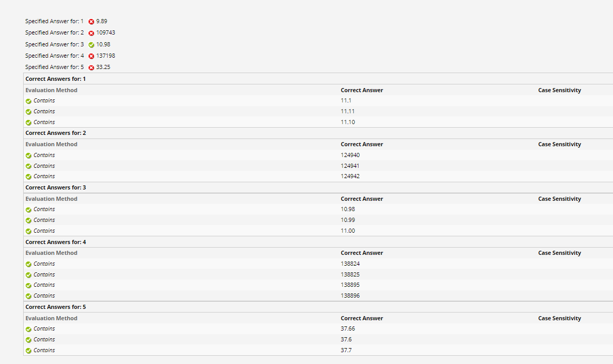This screenshot has height=364, width=613.
Task: Click red incorrect icon beside 137198
Action: (91, 56)
